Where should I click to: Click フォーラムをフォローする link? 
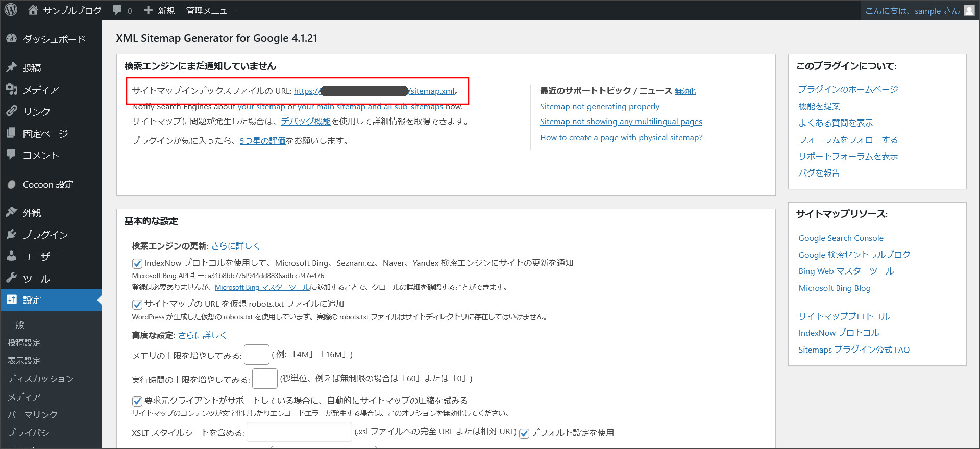(x=848, y=140)
